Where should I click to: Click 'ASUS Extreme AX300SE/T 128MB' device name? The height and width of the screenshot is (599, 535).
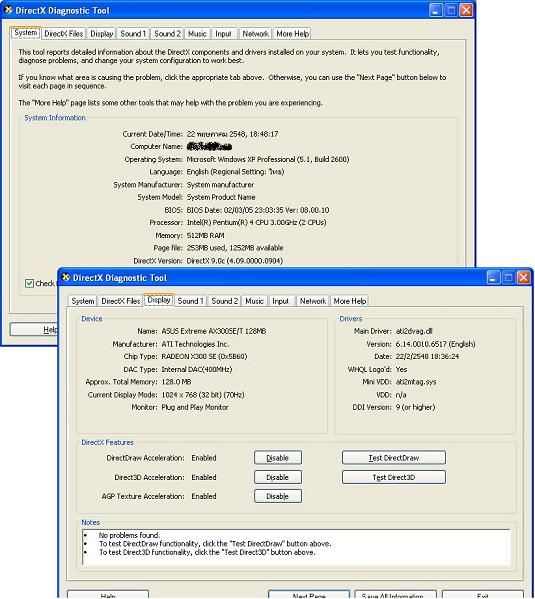pyautogui.click(x=214, y=331)
